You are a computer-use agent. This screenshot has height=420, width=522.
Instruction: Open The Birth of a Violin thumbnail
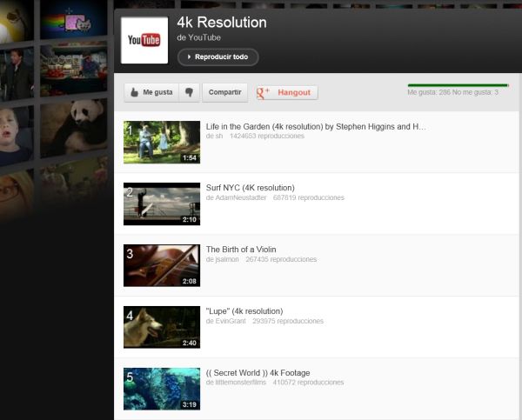pos(162,265)
